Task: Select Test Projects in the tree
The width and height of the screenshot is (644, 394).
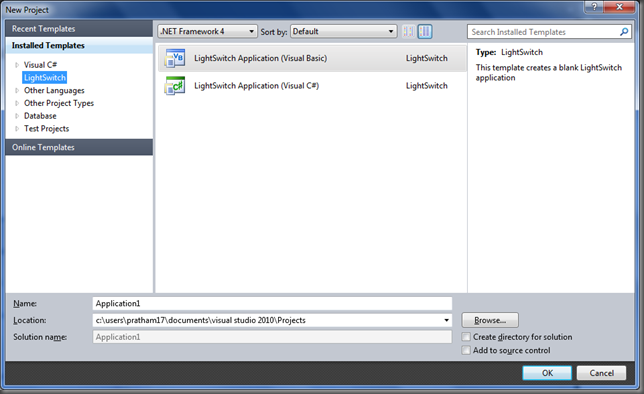Action: (x=46, y=129)
